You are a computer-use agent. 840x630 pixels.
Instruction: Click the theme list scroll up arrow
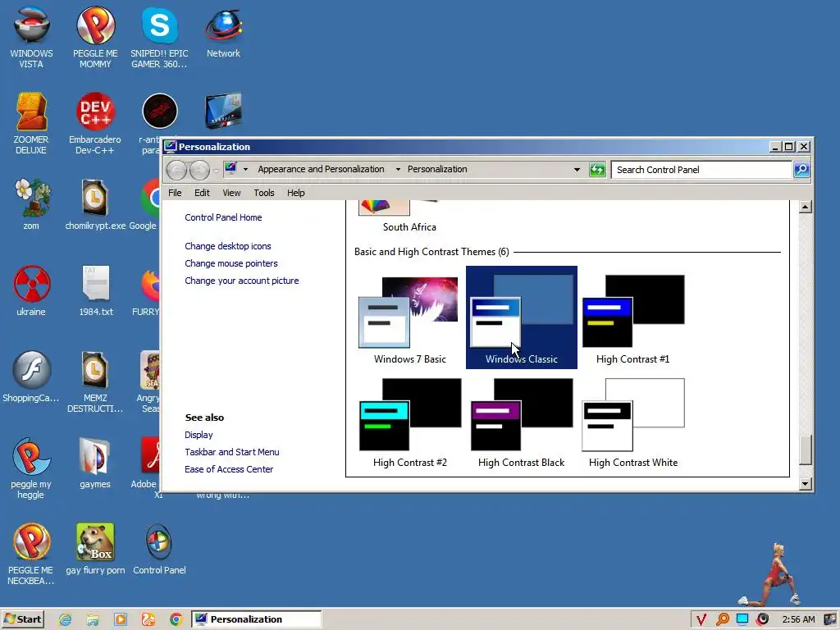806,207
